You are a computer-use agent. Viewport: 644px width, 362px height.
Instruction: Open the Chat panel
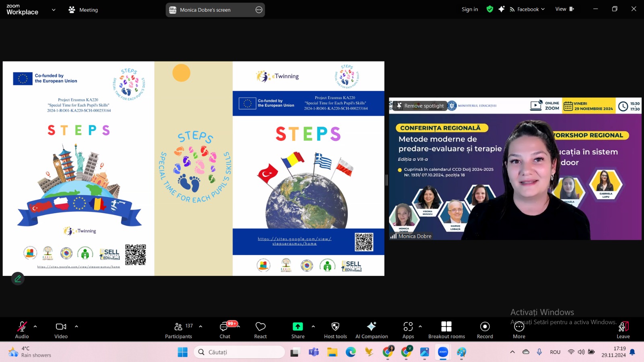225,329
